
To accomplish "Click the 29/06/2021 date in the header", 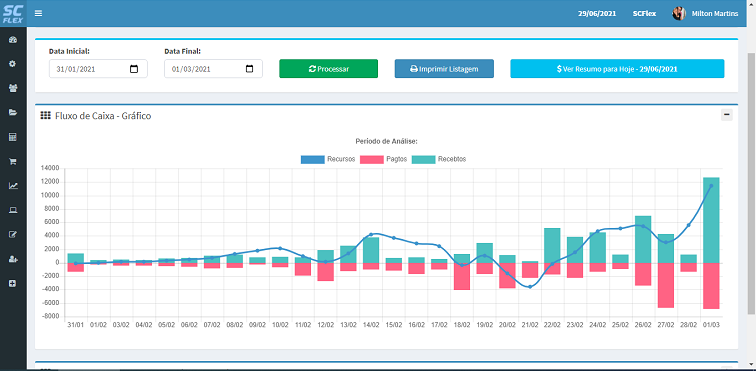I will click(597, 14).
